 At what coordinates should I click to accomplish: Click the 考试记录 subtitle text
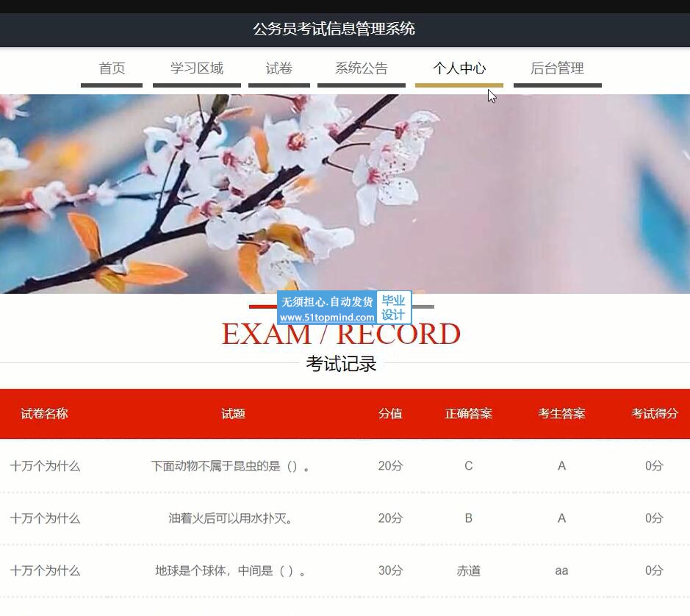tap(341, 364)
